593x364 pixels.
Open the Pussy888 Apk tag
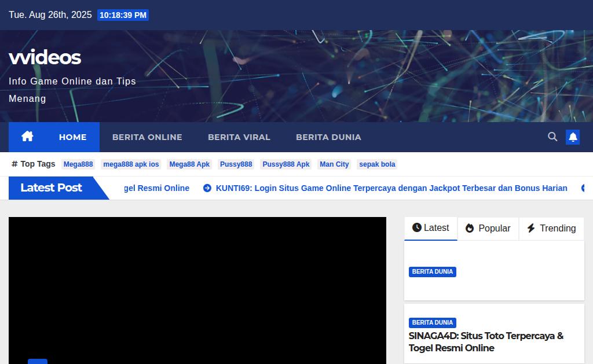[x=286, y=164]
